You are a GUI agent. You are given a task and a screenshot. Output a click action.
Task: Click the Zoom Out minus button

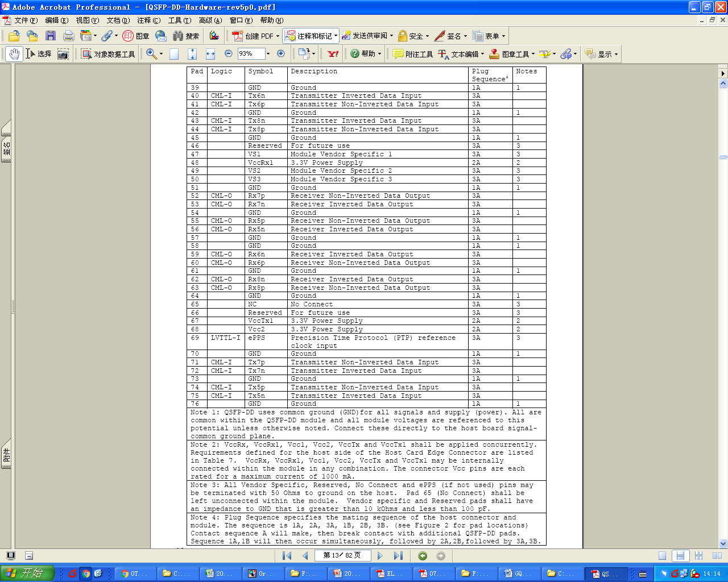click(x=229, y=53)
